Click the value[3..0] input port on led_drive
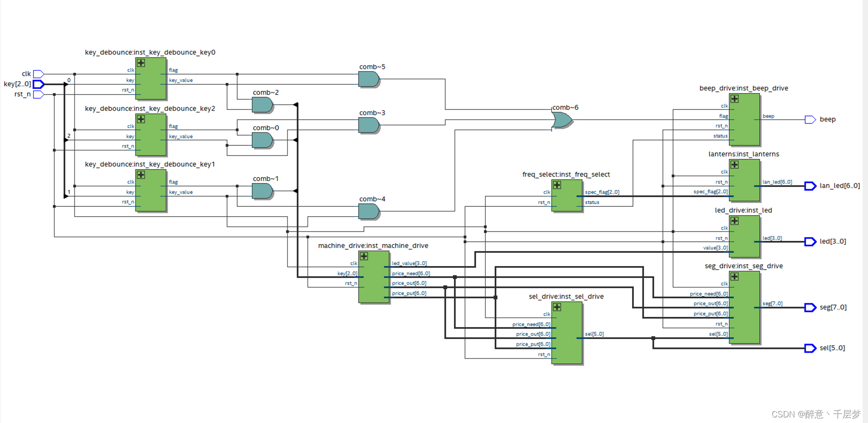 point(715,248)
